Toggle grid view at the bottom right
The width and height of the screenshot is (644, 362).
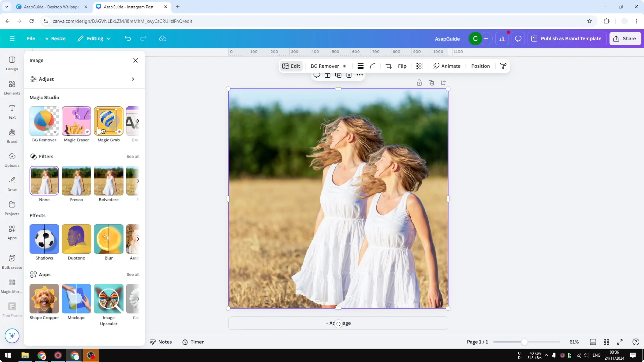[x=607, y=342]
